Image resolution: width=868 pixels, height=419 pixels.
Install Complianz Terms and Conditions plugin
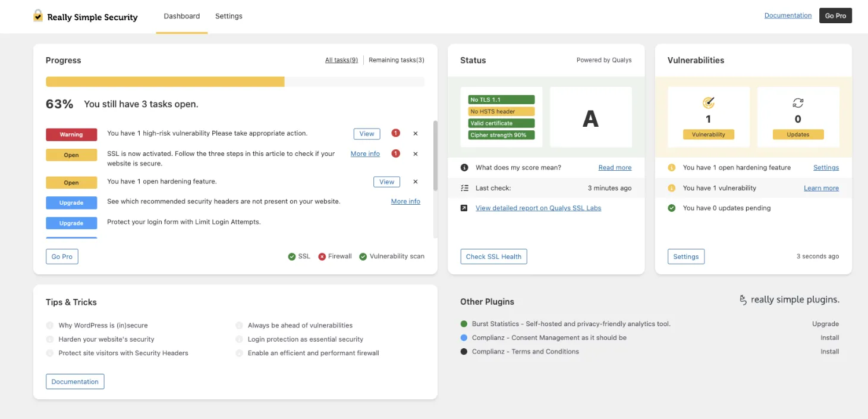coord(829,352)
